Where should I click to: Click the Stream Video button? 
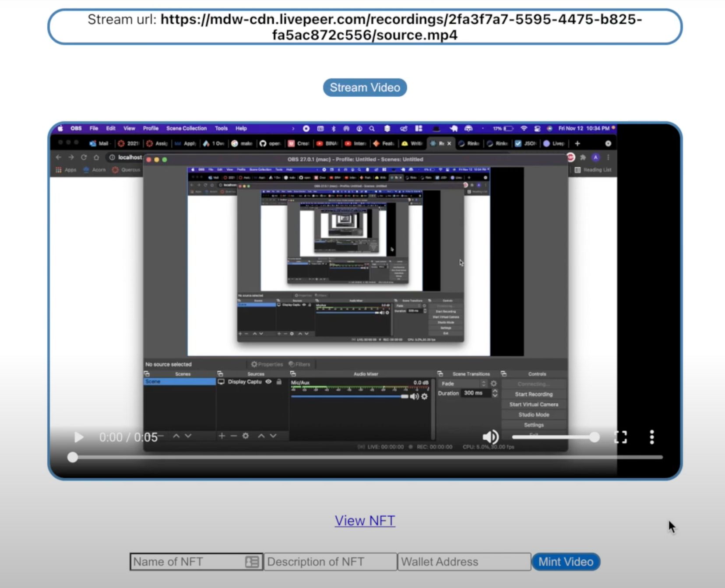365,87
